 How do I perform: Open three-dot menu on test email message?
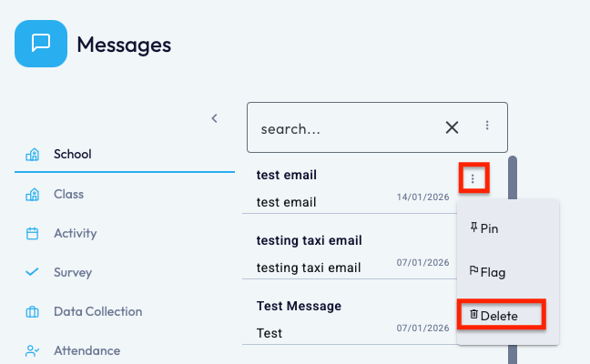point(473,178)
